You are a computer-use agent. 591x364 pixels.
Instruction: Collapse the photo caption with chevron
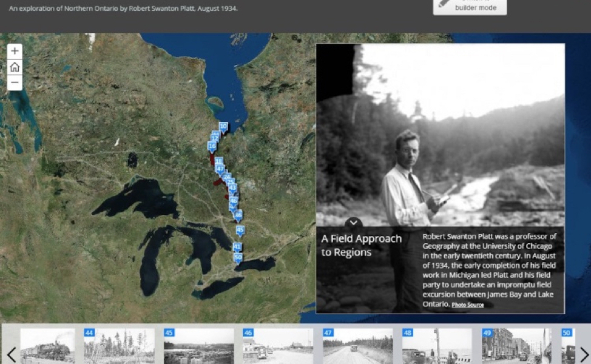(x=353, y=223)
